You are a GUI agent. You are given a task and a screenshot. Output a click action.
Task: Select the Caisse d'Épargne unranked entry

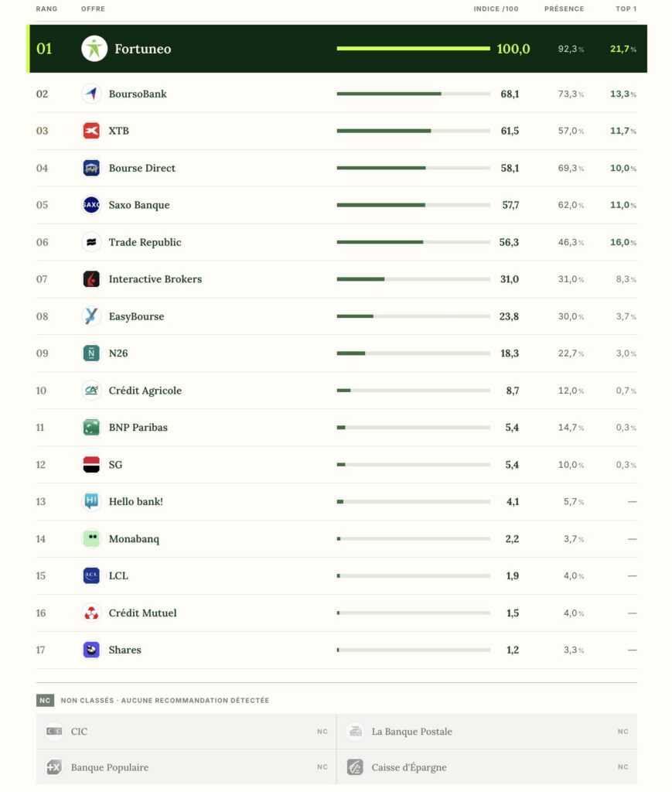pyautogui.click(x=486, y=767)
